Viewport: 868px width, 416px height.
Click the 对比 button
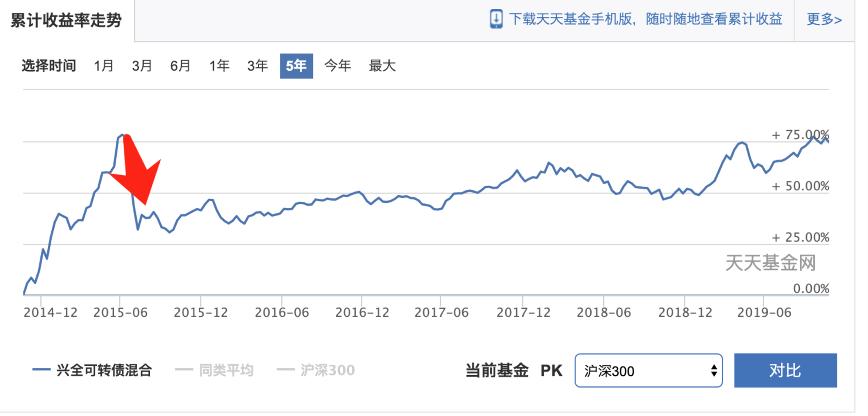point(786,370)
